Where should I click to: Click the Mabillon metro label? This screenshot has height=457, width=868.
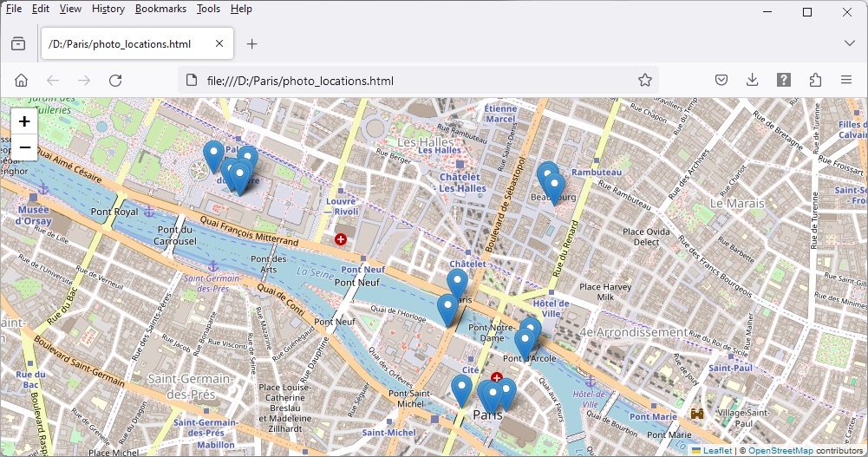[x=216, y=445]
